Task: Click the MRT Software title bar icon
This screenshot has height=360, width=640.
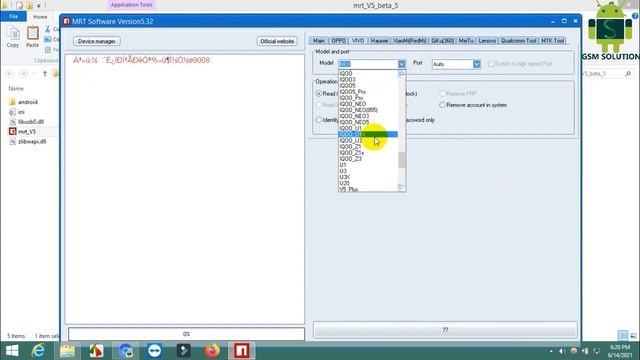Action: point(67,21)
